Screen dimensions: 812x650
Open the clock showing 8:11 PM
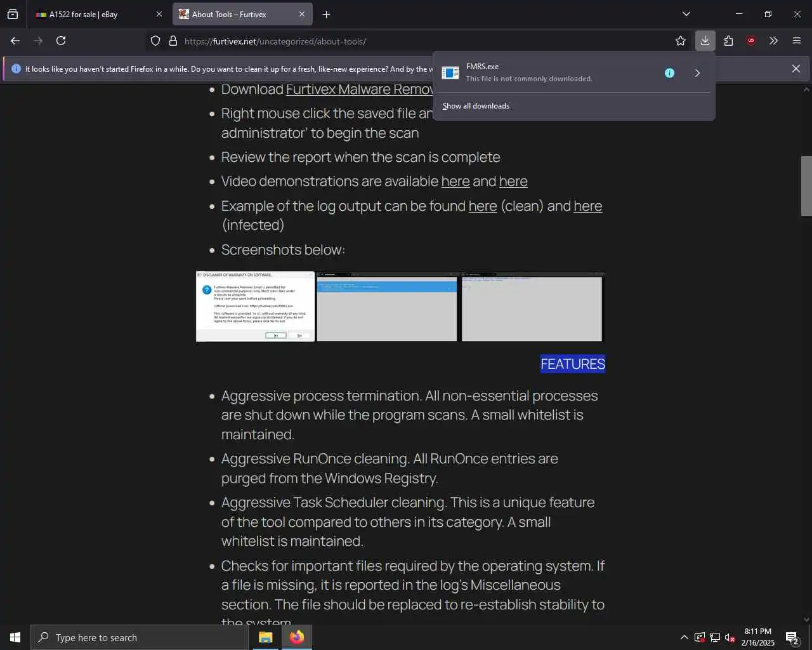coord(758,637)
